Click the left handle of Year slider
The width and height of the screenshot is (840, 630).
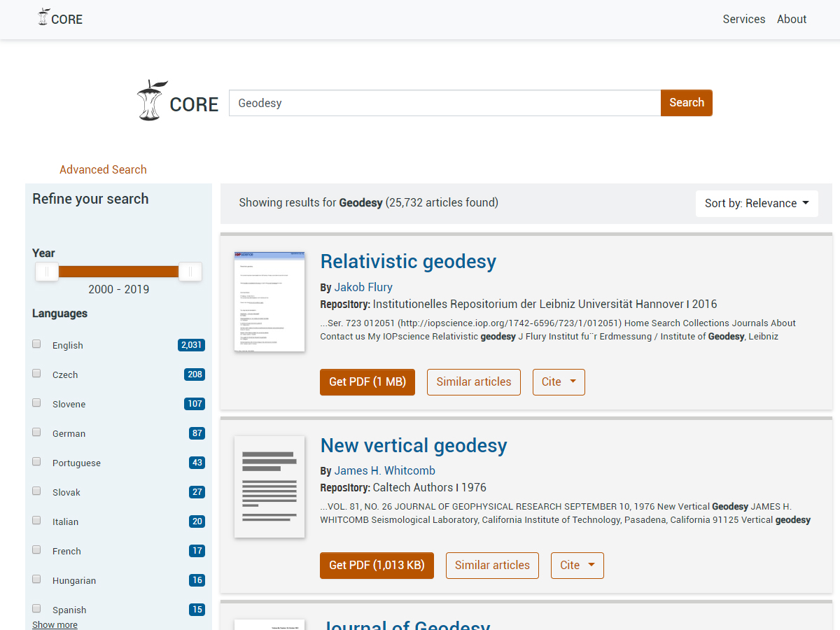(47, 272)
